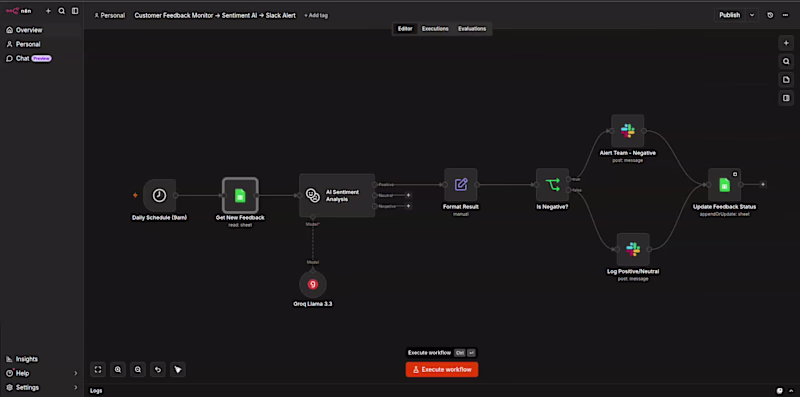800x397 pixels.
Task: Click the Update Feedback Status node label
Action: (724, 207)
